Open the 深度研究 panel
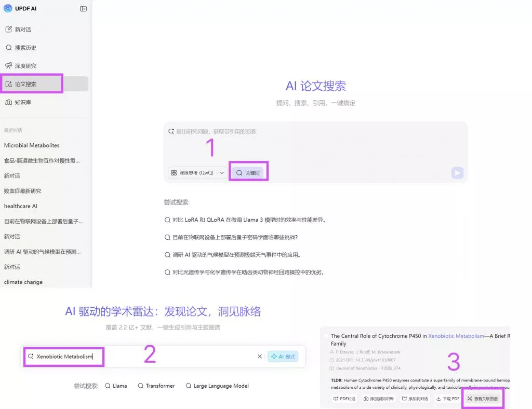Viewport: 532px width, 409px height. pyautogui.click(x=25, y=65)
